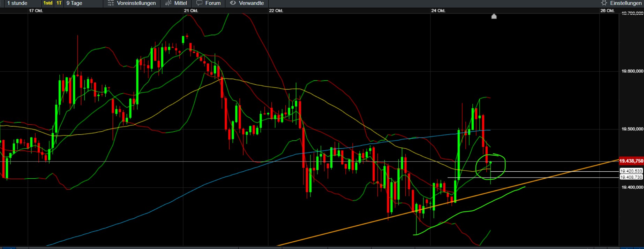This screenshot has width=644, height=249.
Task: Show Verwandte related instruments
Action: coord(247,3)
